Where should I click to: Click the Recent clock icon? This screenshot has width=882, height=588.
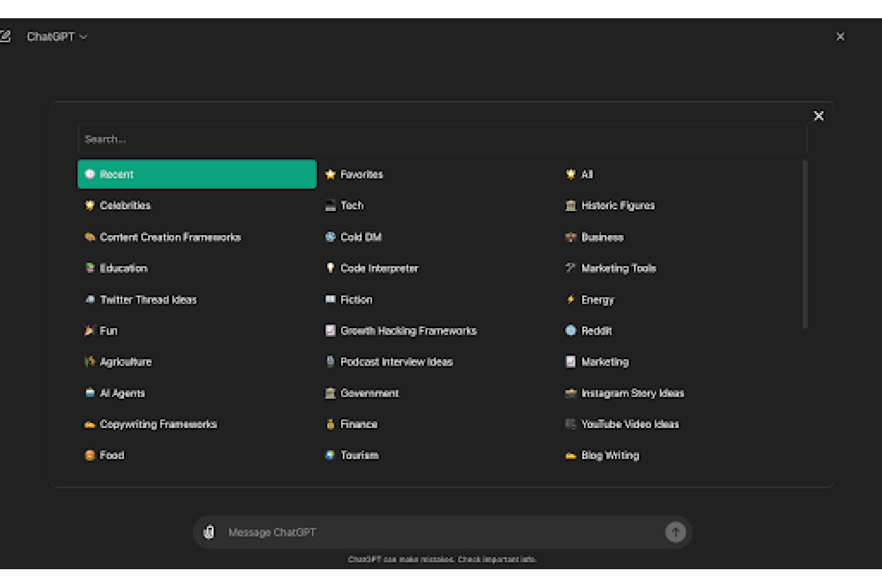point(90,174)
